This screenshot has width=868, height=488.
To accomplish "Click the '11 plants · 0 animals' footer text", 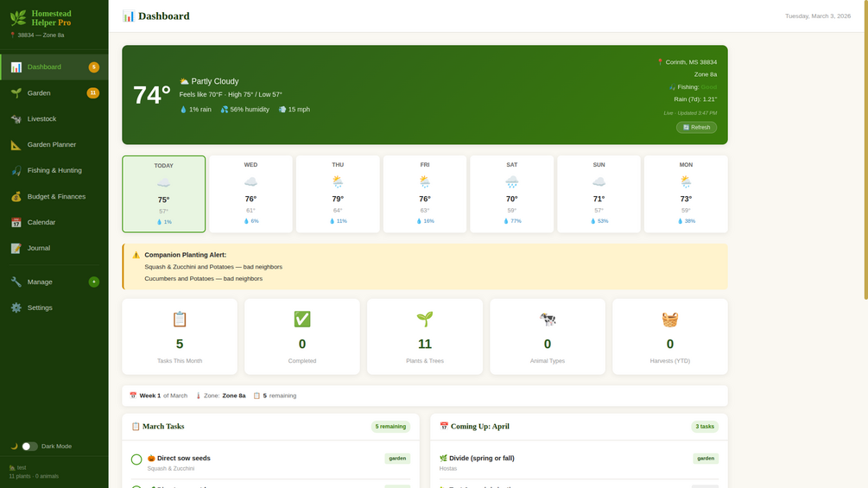I will coord(34,477).
